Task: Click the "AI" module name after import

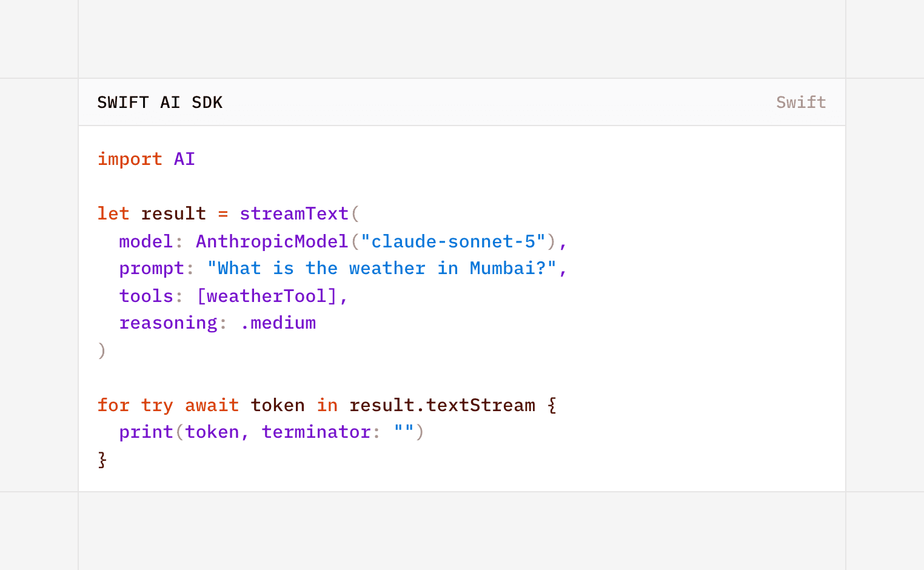Action: [x=184, y=159]
